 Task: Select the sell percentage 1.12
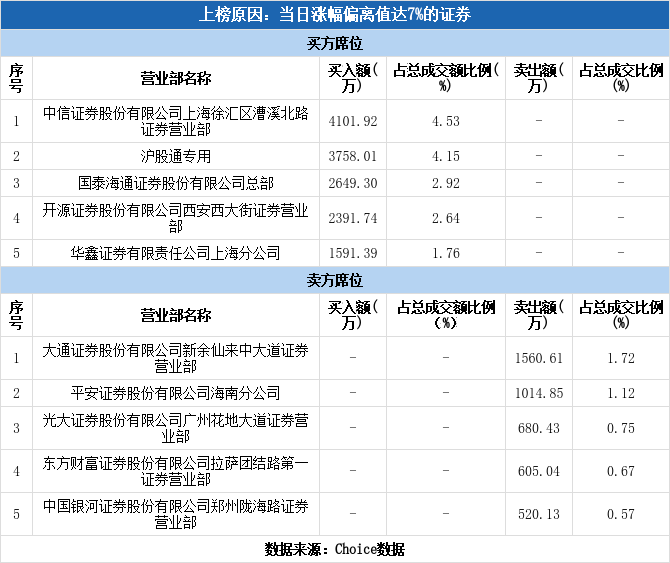pyautogui.click(x=621, y=393)
